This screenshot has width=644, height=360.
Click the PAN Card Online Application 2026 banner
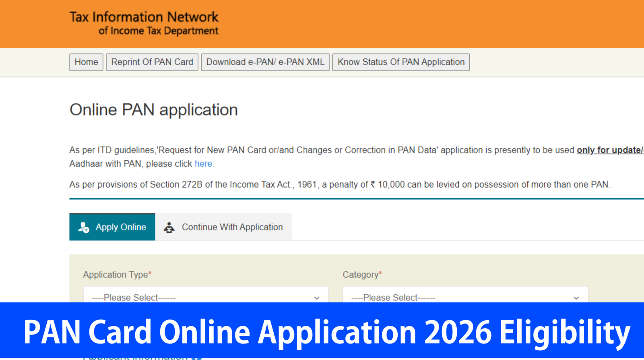click(322, 331)
